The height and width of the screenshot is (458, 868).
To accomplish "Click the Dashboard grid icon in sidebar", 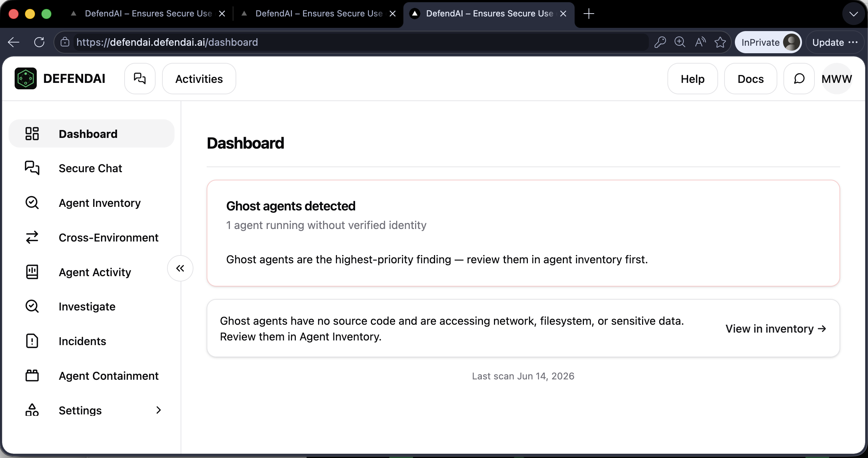I will point(32,134).
